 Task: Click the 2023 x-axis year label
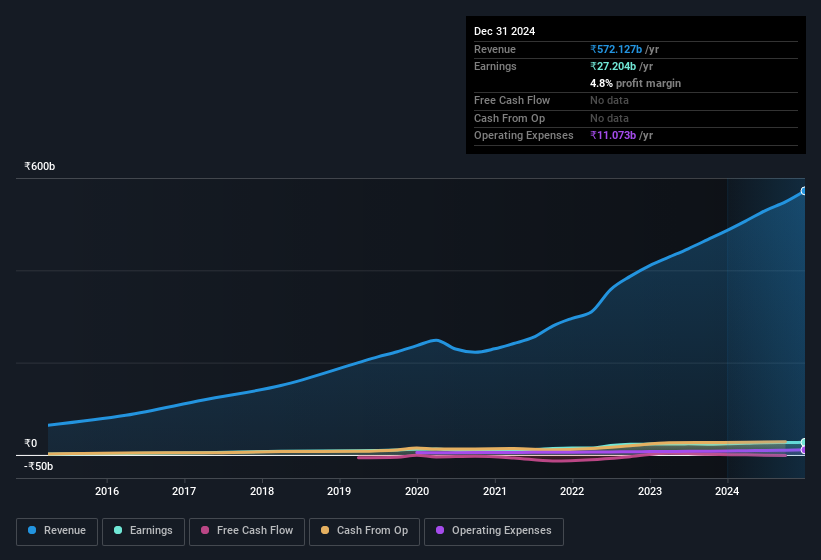[650, 491]
